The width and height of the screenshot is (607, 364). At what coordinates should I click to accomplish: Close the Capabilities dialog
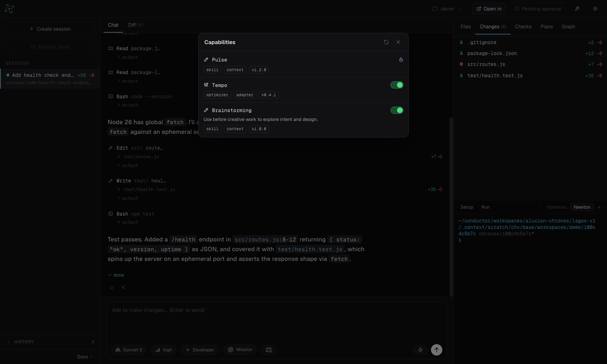coord(398,42)
